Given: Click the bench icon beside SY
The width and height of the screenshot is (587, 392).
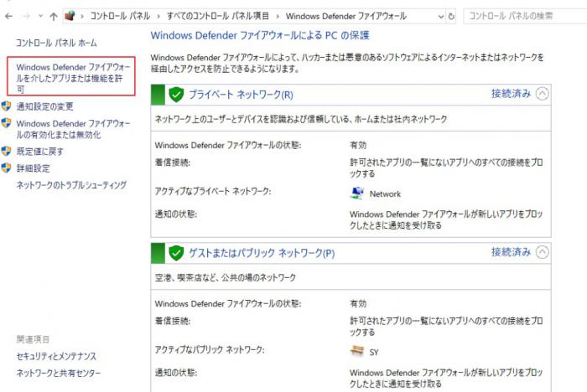Looking at the screenshot, I should coord(357,351).
